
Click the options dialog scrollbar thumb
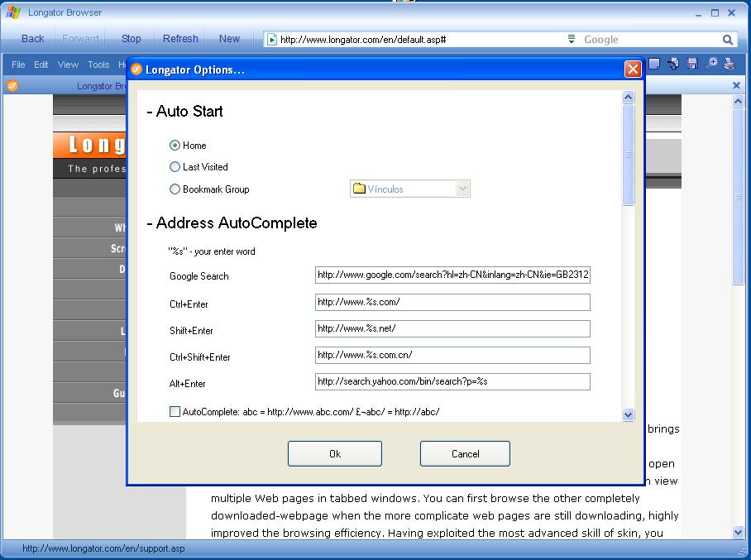629,155
